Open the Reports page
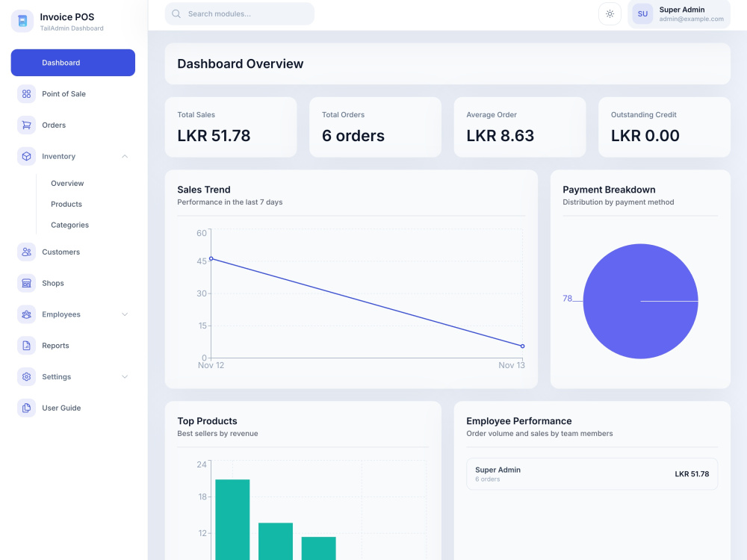The width and height of the screenshot is (747, 560). [73, 346]
